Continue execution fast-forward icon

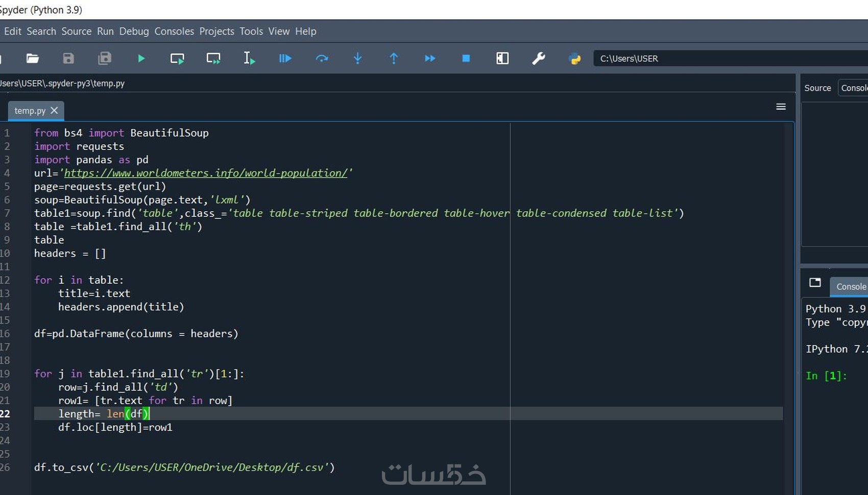tap(430, 59)
